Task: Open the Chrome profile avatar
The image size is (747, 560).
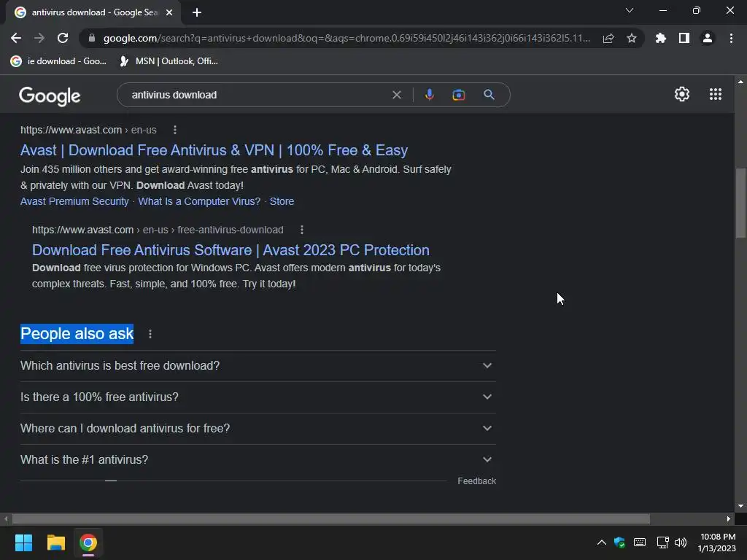Action: click(x=708, y=38)
